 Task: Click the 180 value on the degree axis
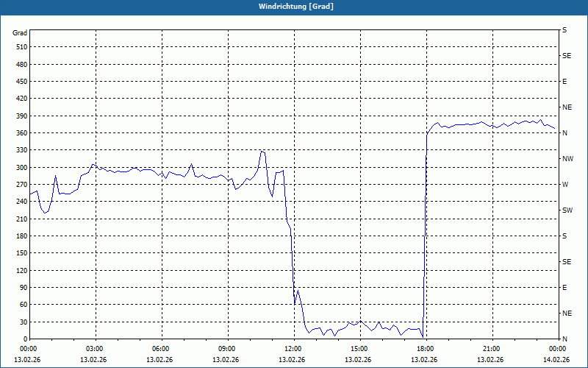pos(21,236)
